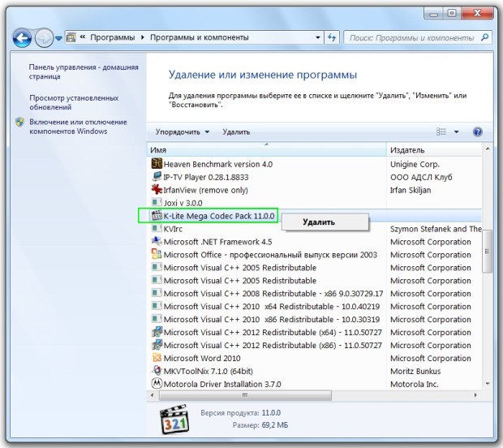Click the vertical scrollbar thumb
503x448 pixels.
tap(488, 252)
